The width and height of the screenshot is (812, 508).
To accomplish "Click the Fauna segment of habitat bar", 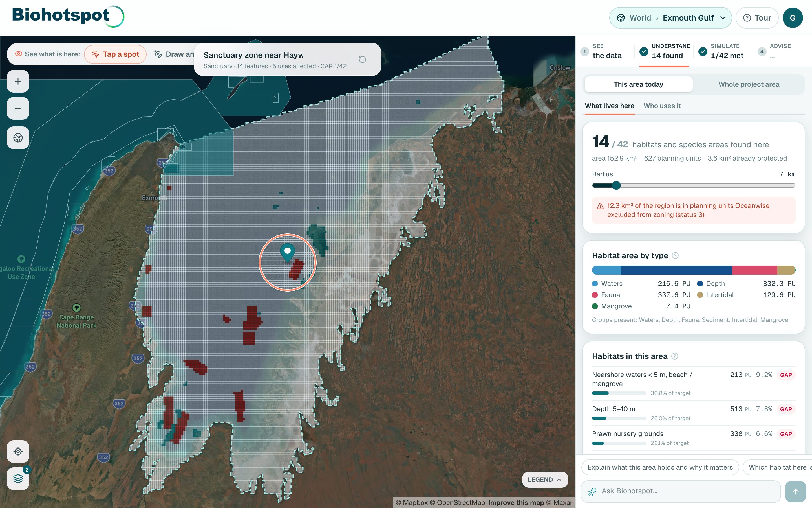I will point(754,270).
